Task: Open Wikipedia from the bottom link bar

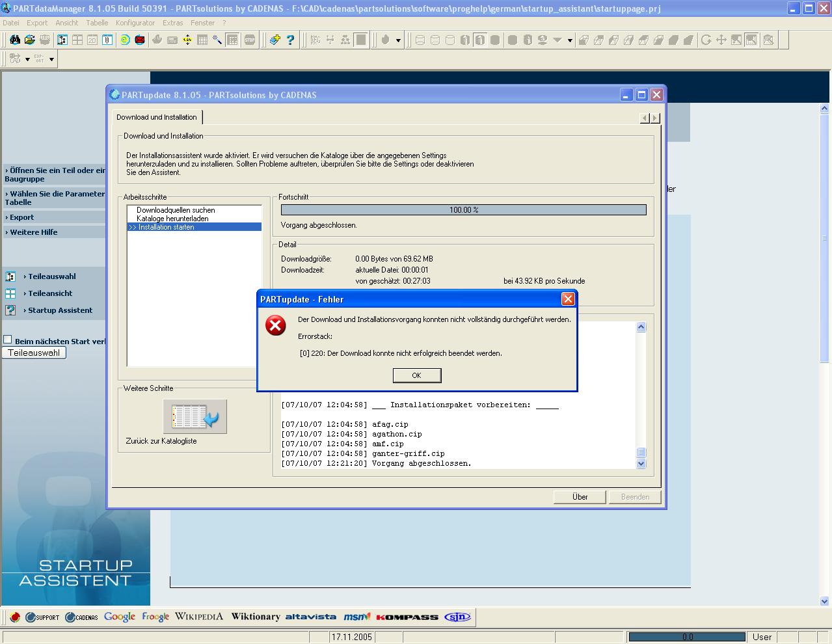Action: click(199, 617)
